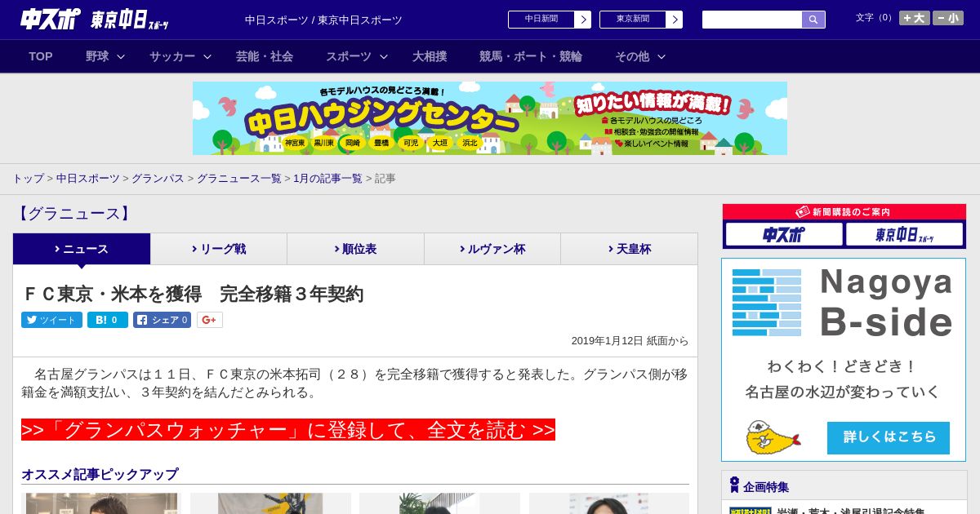Screen dimensions: 980x514
Task: Expand the 野球 dropdown chevron
Action: coord(121,56)
